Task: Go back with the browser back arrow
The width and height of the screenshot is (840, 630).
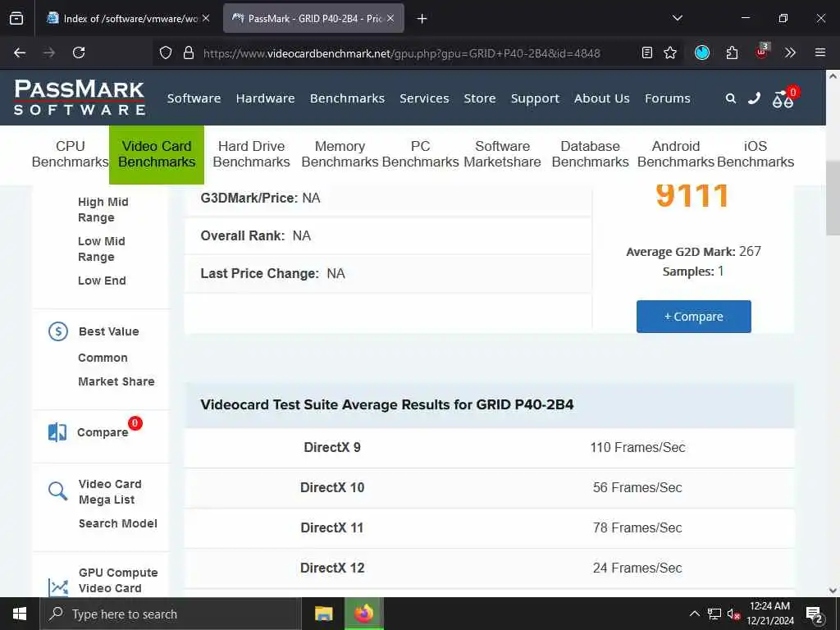Action: pos(20,52)
